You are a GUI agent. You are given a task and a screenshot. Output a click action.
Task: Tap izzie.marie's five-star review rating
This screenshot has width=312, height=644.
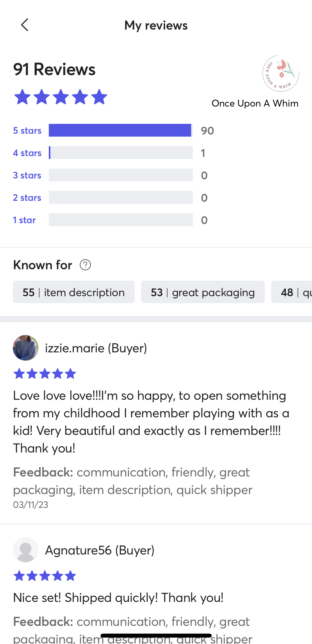[45, 373]
